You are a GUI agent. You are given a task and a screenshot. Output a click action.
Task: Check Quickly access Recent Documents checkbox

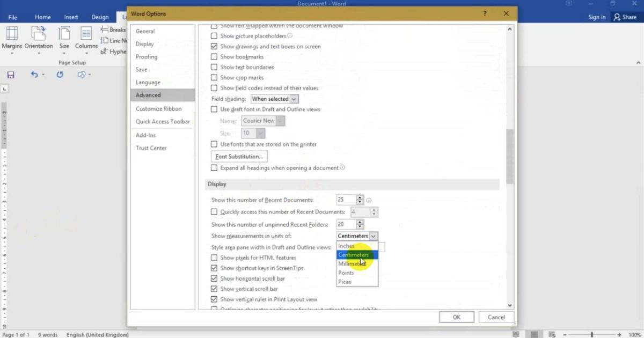(215, 212)
